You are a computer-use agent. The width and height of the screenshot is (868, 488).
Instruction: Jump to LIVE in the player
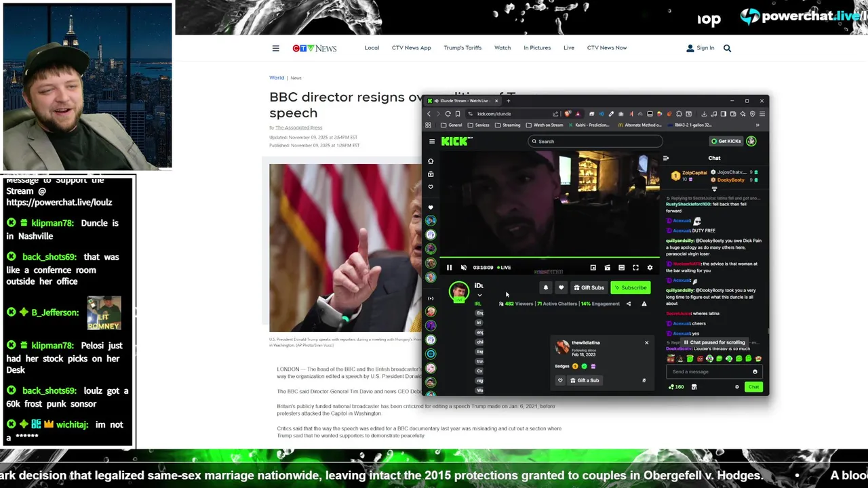pos(505,268)
